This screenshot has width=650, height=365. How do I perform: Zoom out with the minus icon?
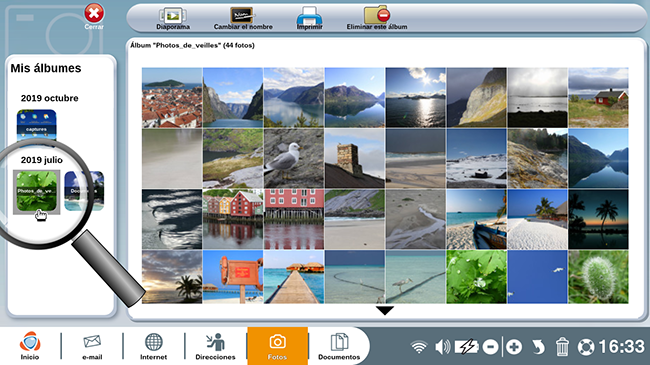point(490,347)
